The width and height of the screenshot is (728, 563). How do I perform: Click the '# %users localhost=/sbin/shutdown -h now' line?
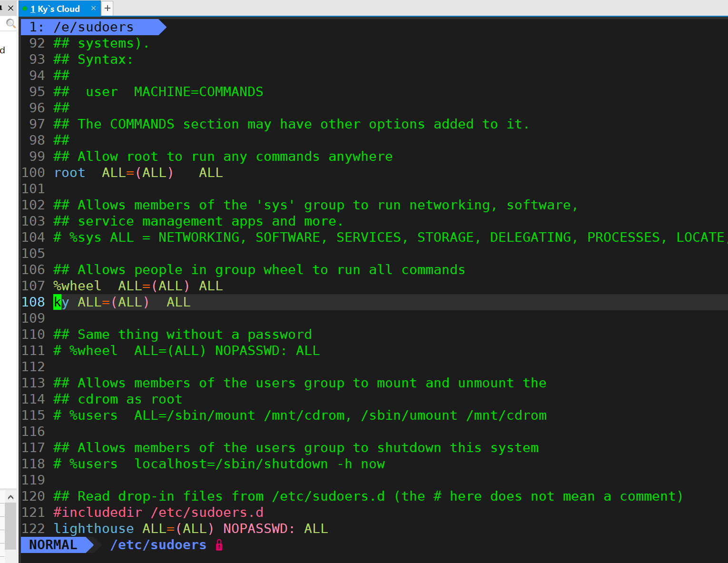click(x=219, y=464)
